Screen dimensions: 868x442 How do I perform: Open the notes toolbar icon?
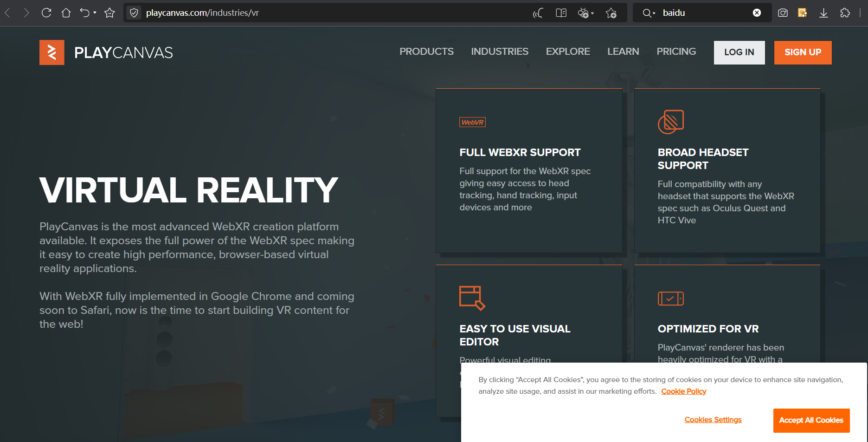803,13
